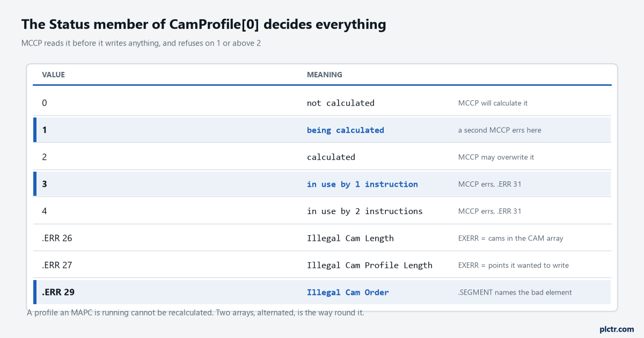644x338 pixels.
Task: Click 'in use by 2 instructions' text
Action: (x=364, y=211)
